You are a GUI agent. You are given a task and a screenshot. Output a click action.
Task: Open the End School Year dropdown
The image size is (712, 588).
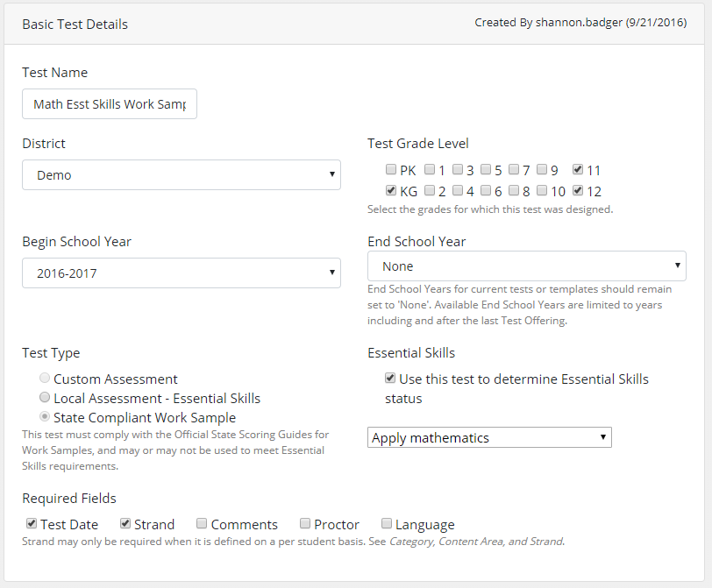coord(526,266)
